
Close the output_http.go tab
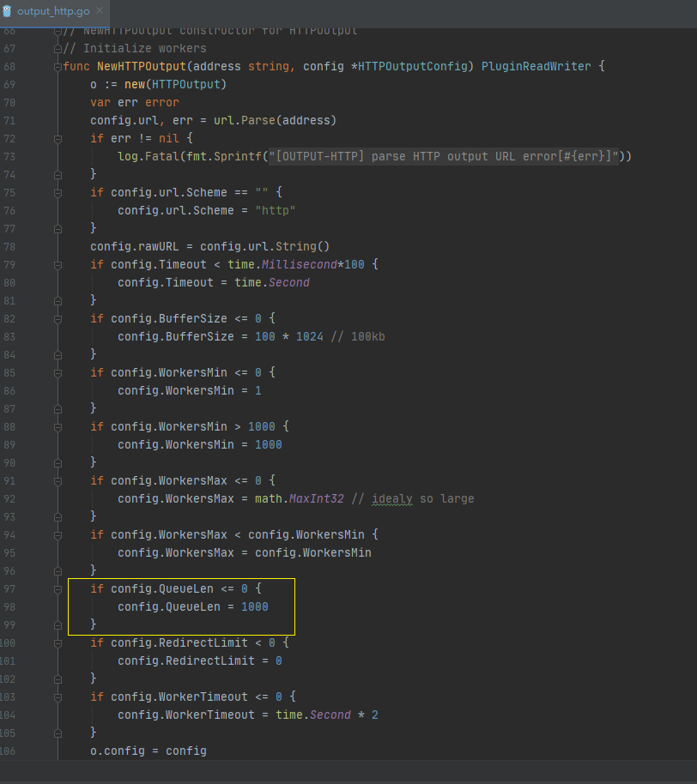[x=100, y=10]
